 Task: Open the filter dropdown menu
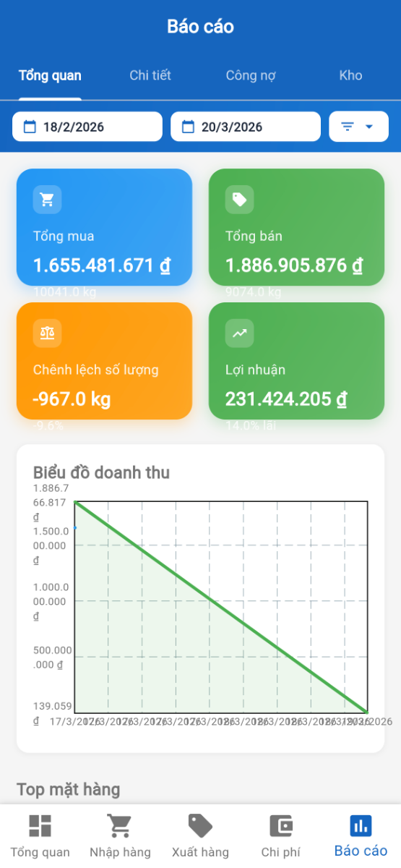358,127
